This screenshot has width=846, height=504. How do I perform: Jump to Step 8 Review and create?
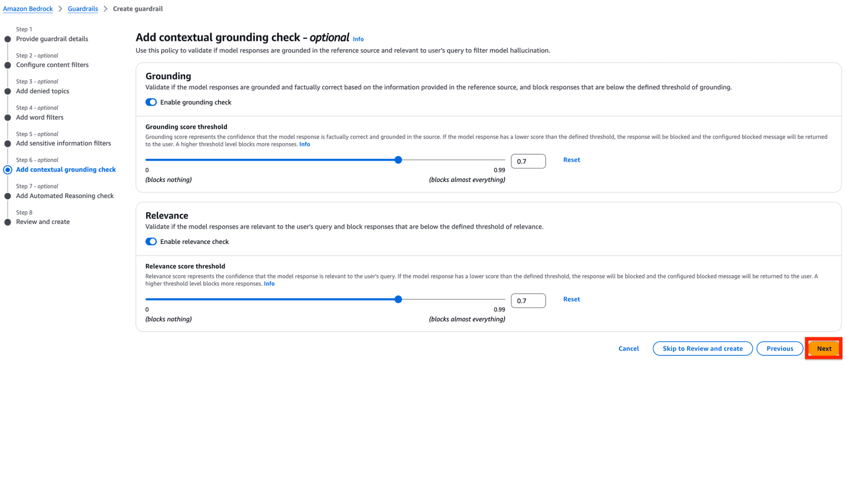tap(43, 222)
